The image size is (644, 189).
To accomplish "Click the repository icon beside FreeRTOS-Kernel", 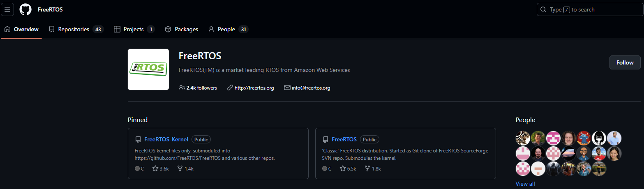I will click(x=138, y=140).
